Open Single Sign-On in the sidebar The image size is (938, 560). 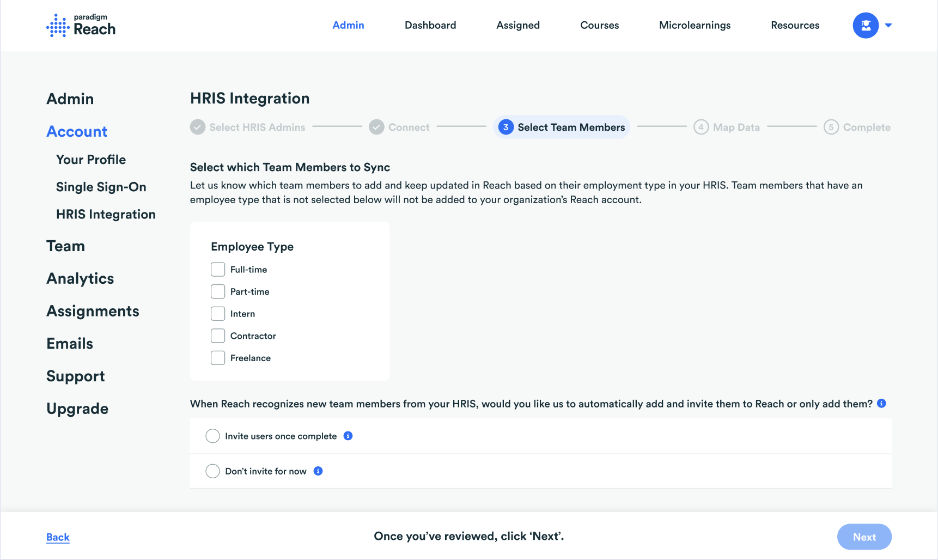101,187
